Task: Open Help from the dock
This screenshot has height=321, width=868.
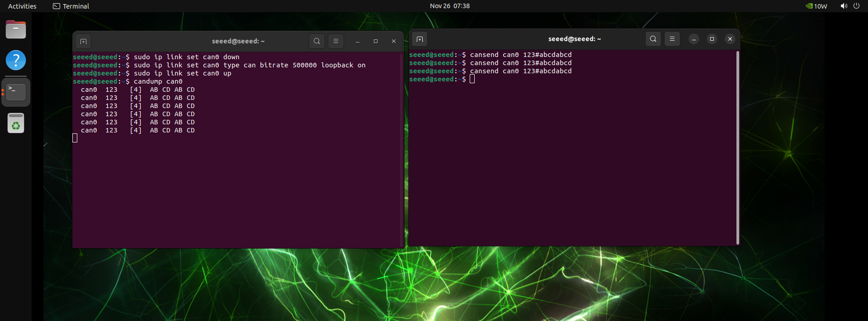Action: click(16, 60)
